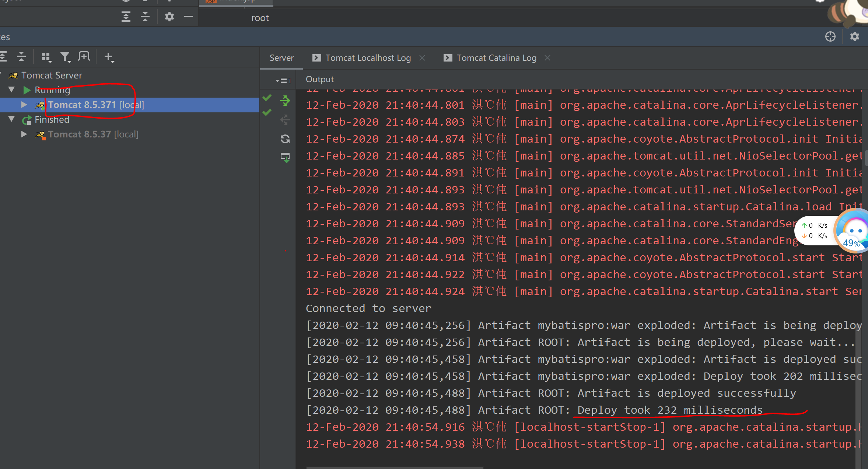Click the group-by view icon in Services toolbar

tap(46, 56)
